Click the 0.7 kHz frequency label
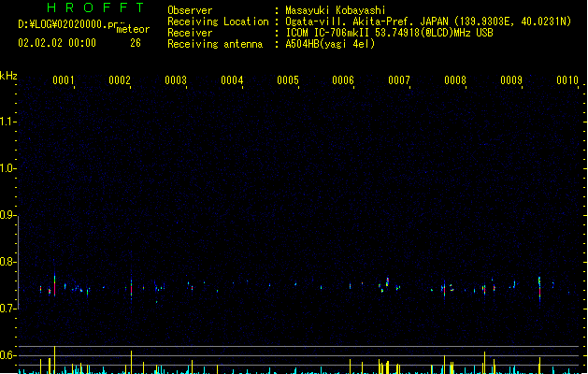This screenshot has height=374, width=588. click(x=7, y=309)
